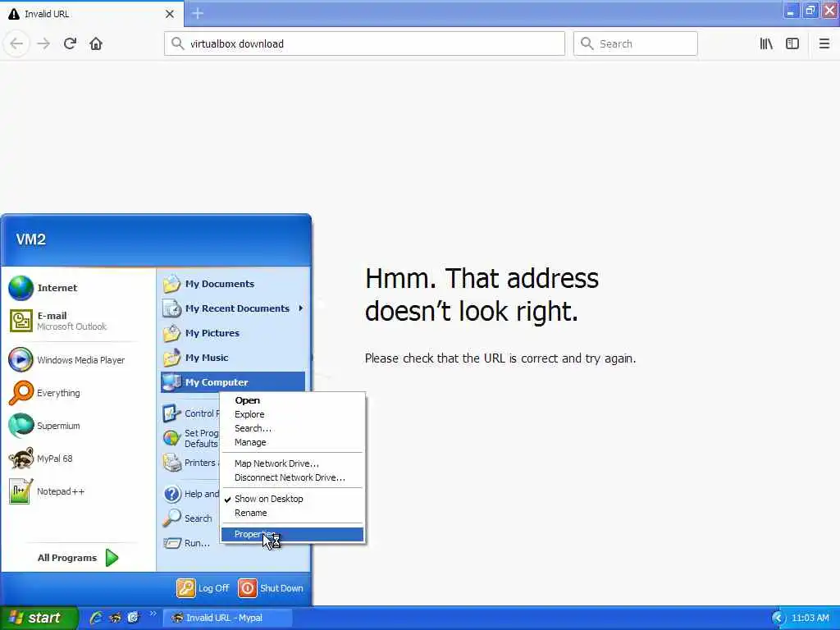Choose Open in the context menu
The width and height of the screenshot is (840, 630).
293,400
